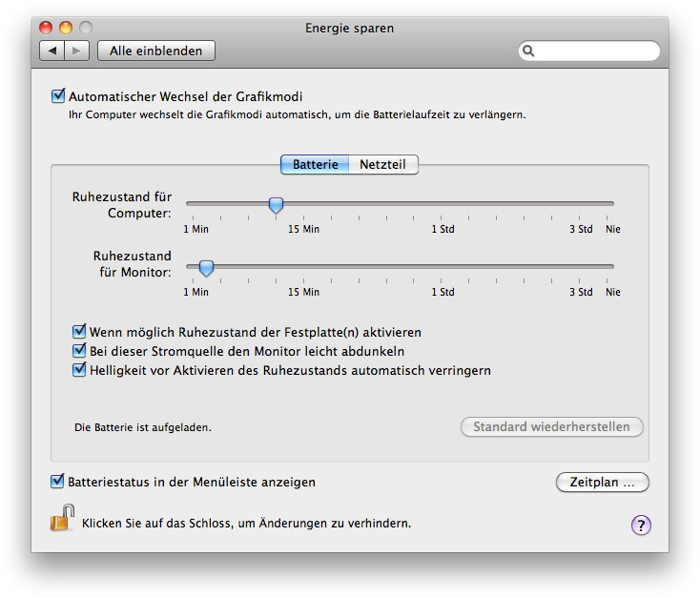Select the Batterie tab
This screenshot has width=700, height=598.
coord(315,164)
